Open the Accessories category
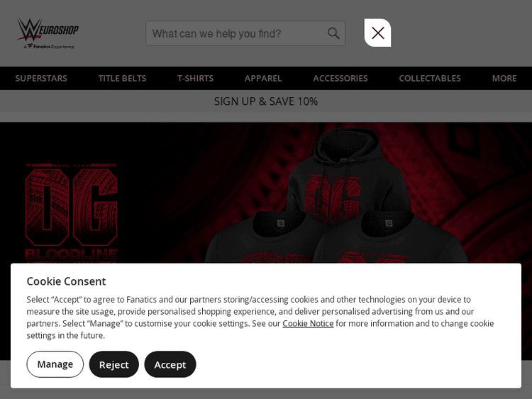 pyautogui.click(x=340, y=78)
